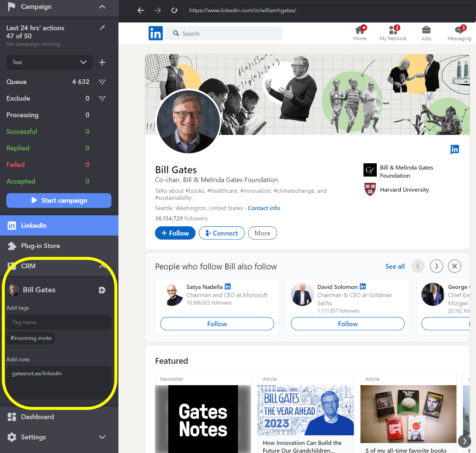Focus the Tag name field
The height and width of the screenshot is (453, 476).
pyautogui.click(x=59, y=322)
